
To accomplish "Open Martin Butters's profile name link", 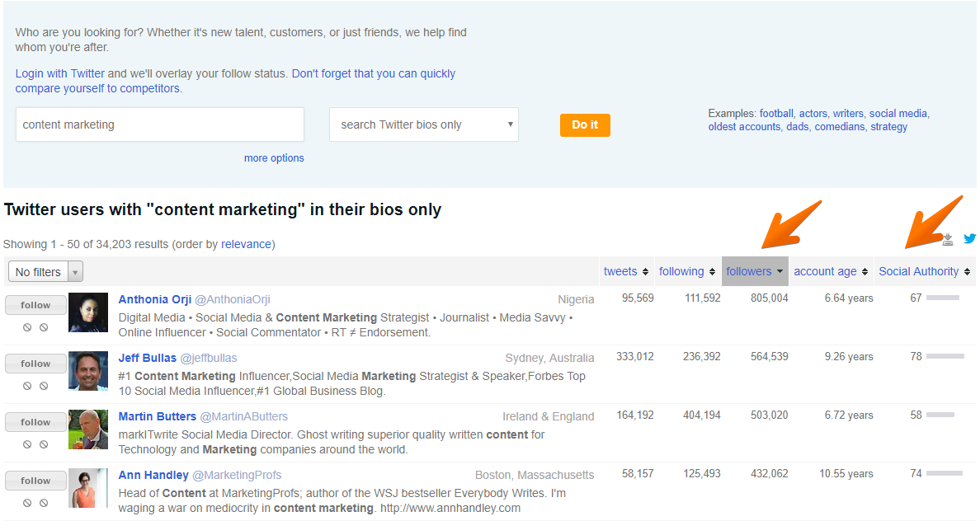I will click(x=157, y=416).
